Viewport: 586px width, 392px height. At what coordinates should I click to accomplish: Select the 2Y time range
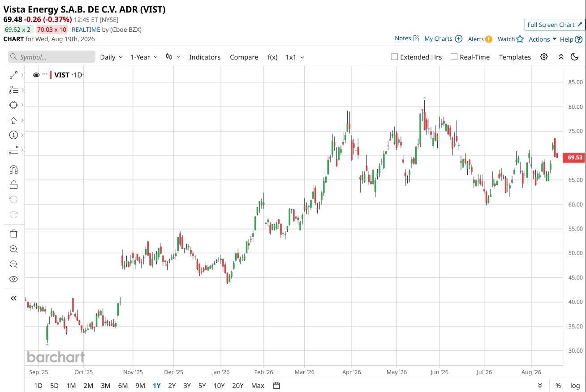[x=172, y=385]
